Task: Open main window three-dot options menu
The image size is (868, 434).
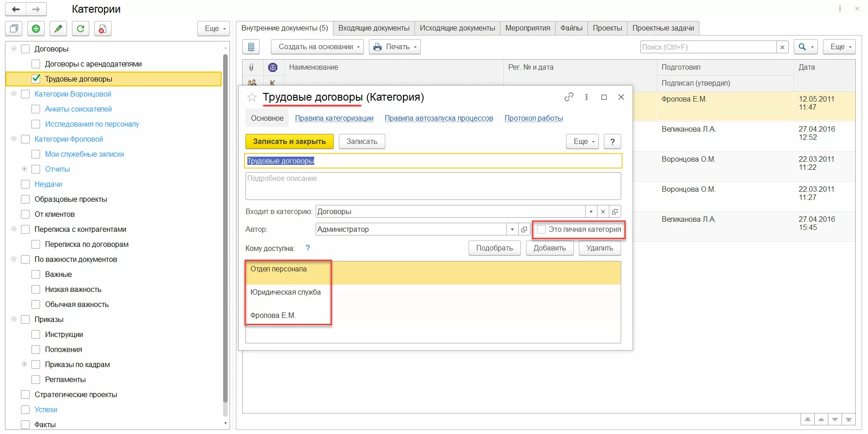Action: click(x=840, y=9)
